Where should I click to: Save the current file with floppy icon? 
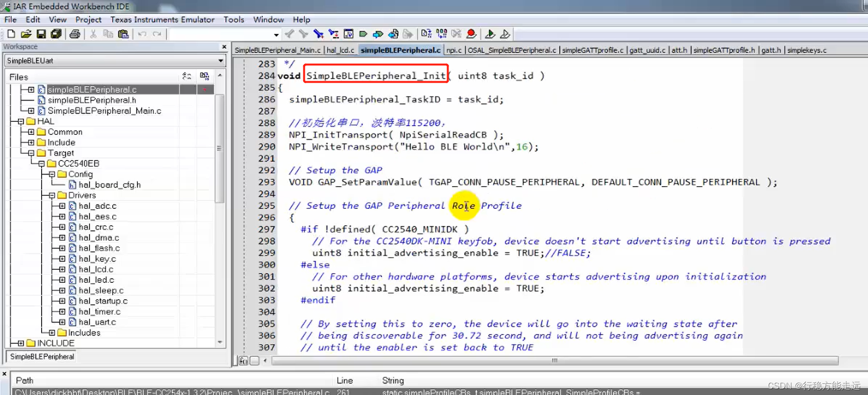[x=41, y=34]
